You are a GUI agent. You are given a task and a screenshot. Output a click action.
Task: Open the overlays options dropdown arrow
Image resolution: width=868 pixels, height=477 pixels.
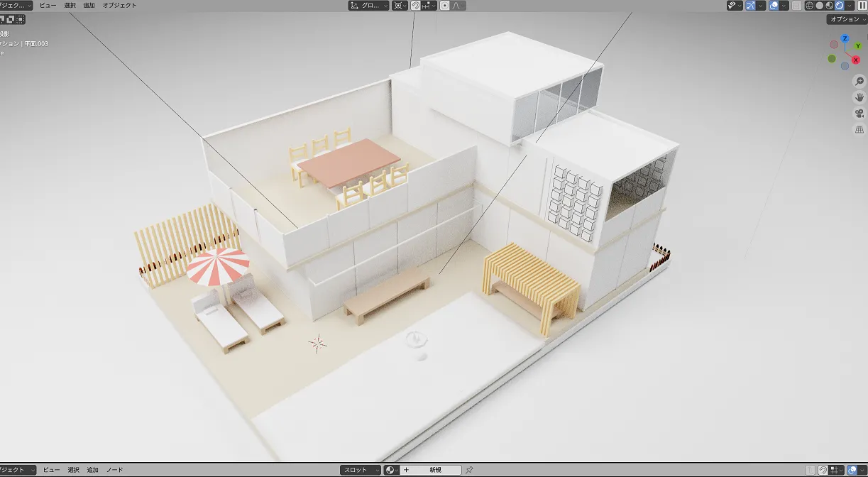coord(784,5)
